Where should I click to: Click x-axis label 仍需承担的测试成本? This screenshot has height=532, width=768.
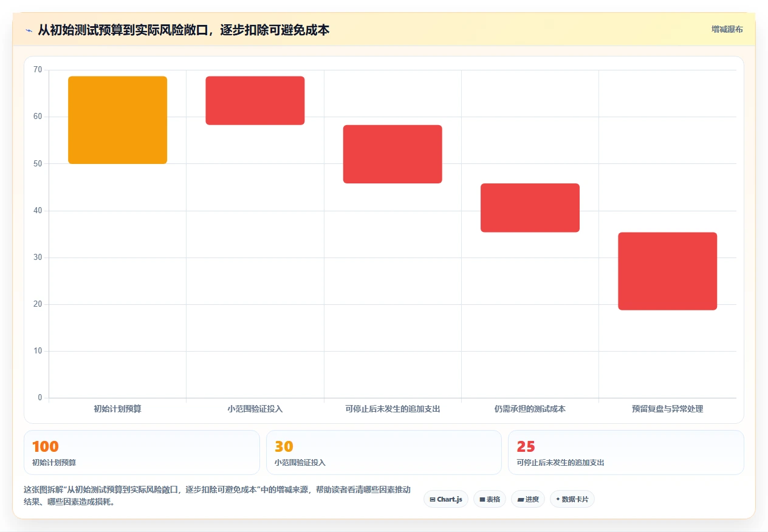tap(530, 409)
